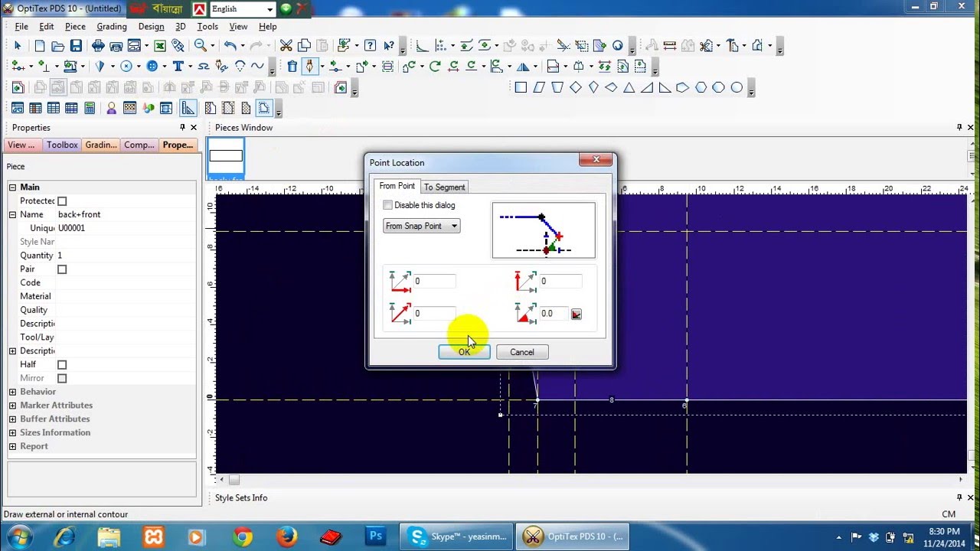Expand the Buffer Attributes section
980x551 pixels.
point(12,419)
